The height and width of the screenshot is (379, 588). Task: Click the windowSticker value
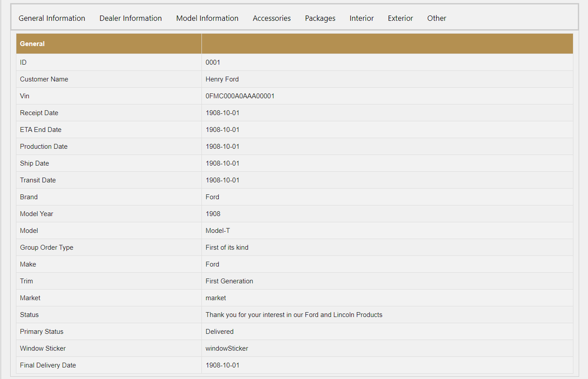[227, 348]
